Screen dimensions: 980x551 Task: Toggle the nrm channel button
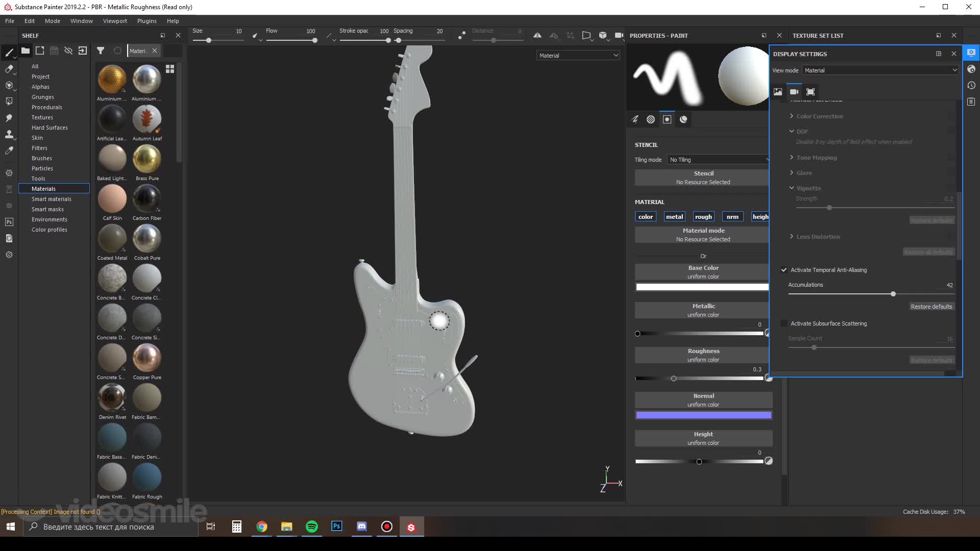point(732,217)
